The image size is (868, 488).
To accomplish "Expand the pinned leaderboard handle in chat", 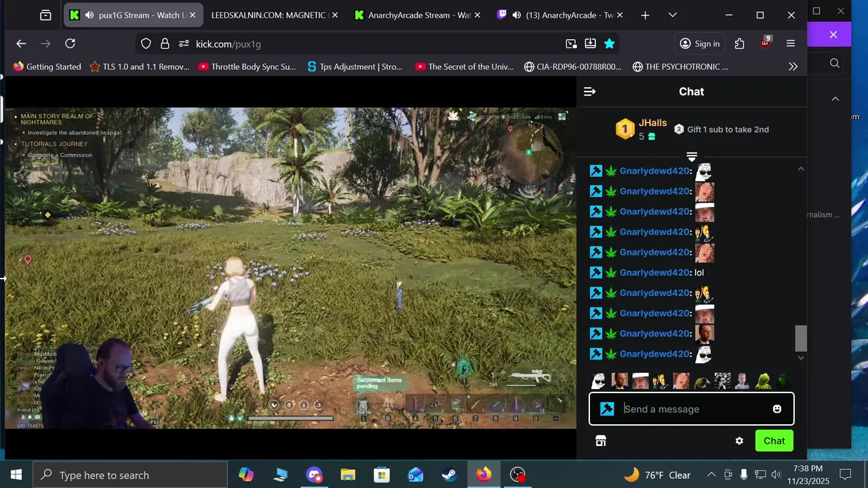I will [692, 157].
